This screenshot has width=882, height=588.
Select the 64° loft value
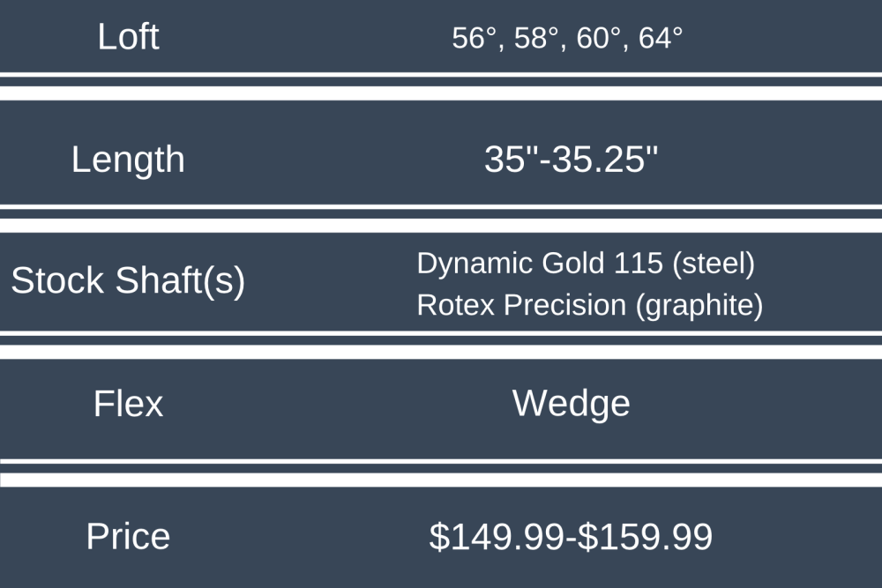pyautogui.click(x=661, y=39)
